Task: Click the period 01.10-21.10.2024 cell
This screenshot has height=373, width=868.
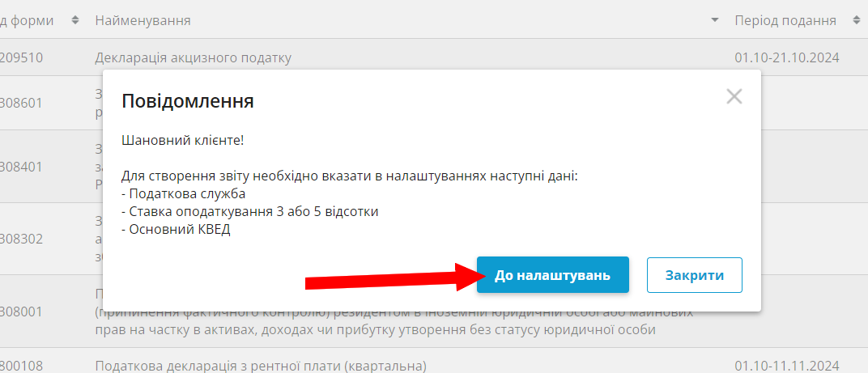Action: pos(787,57)
